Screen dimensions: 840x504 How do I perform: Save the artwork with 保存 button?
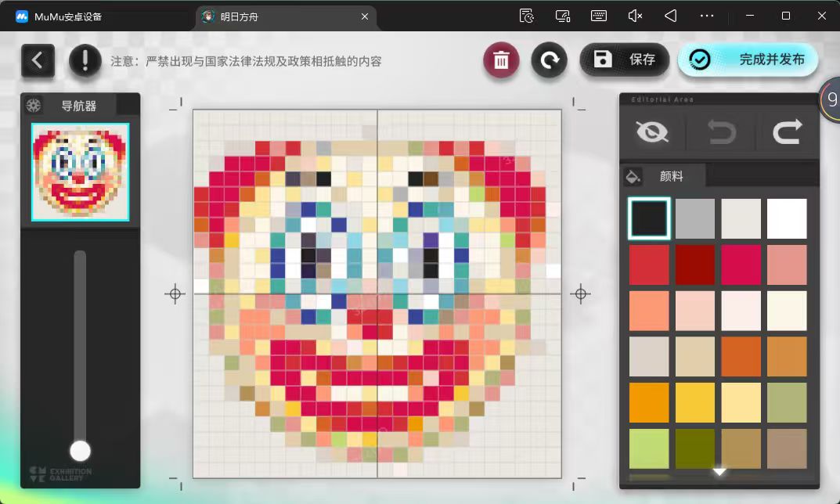click(x=625, y=59)
